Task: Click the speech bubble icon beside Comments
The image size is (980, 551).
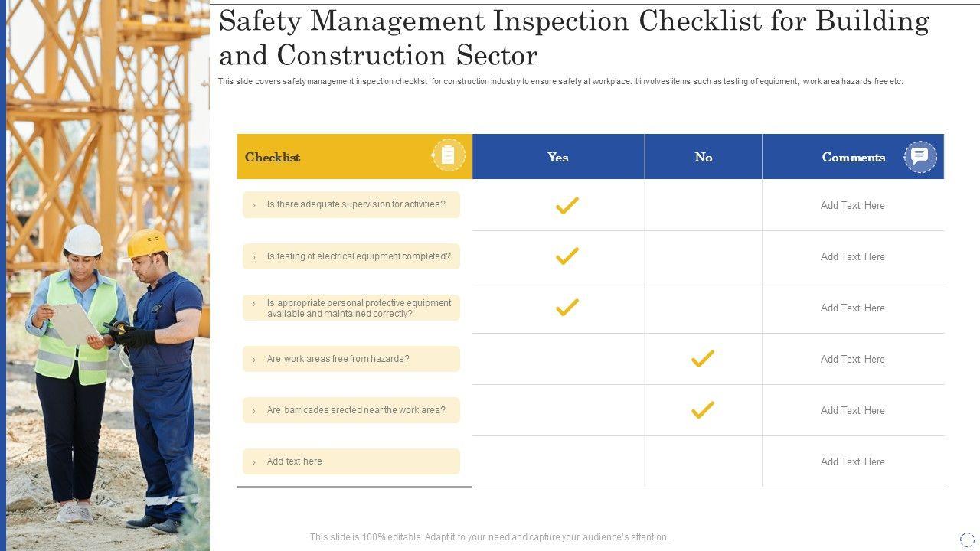Action: click(x=920, y=156)
